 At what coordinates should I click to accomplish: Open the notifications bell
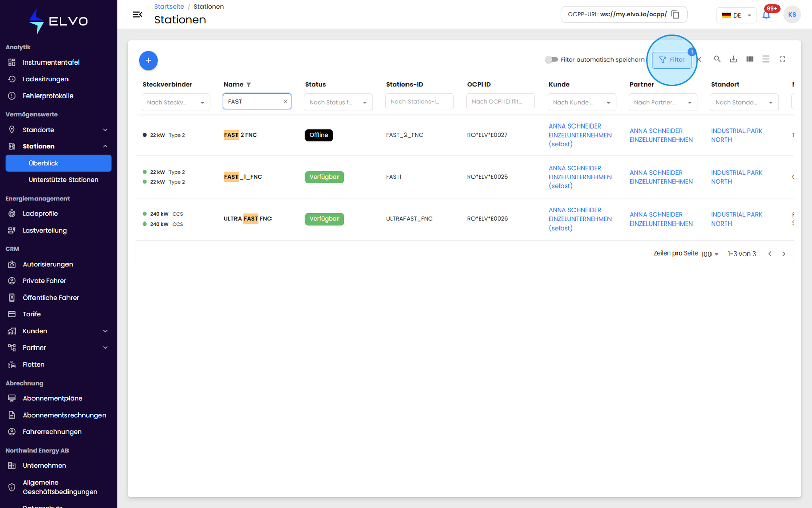(x=766, y=15)
